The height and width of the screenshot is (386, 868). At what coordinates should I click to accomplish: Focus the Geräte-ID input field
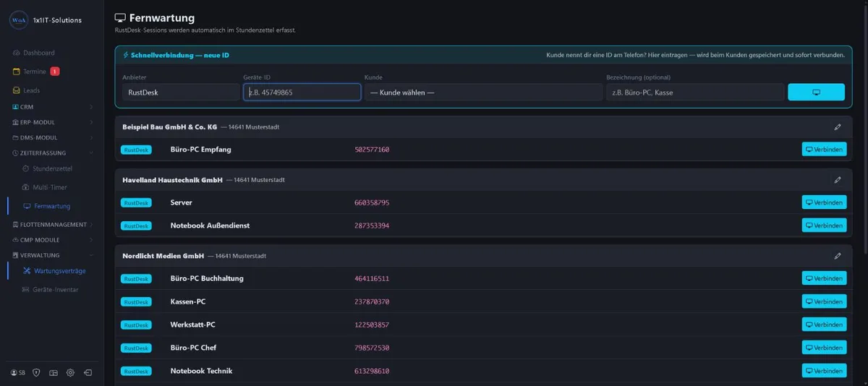point(302,93)
